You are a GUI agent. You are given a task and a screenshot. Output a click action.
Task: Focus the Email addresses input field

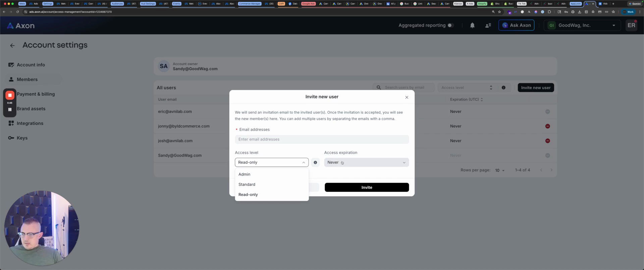coord(322,139)
